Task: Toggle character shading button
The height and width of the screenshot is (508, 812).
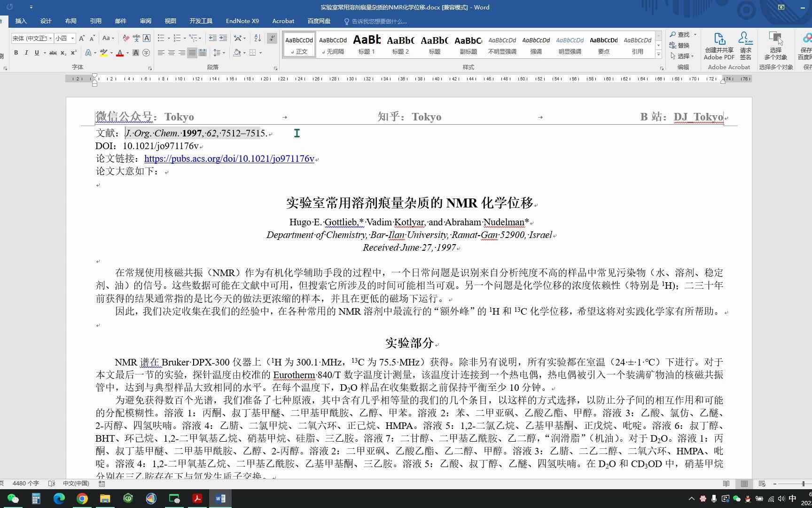Action: pyautogui.click(x=136, y=53)
